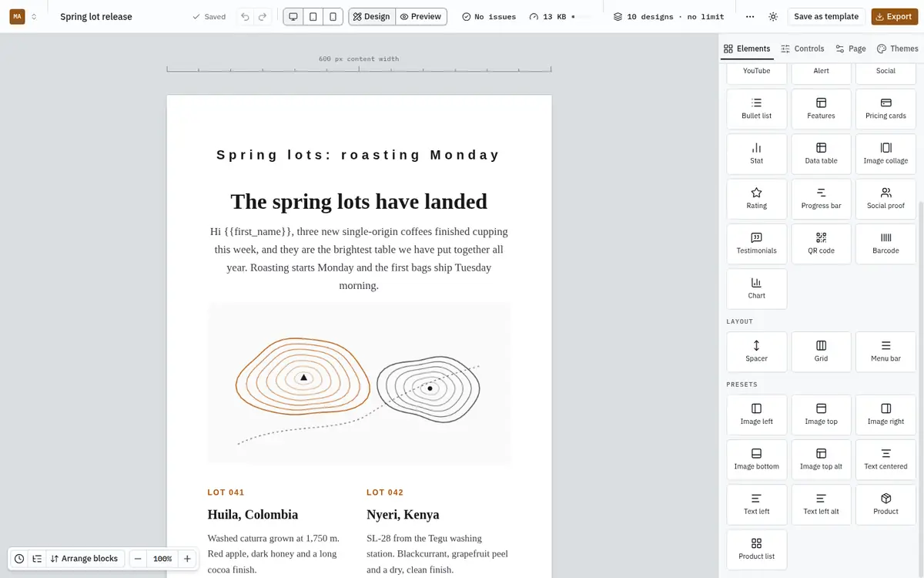Select the contour map image block
This screenshot has width=924, height=578.
pyautogui.click(x=359, y=384)
